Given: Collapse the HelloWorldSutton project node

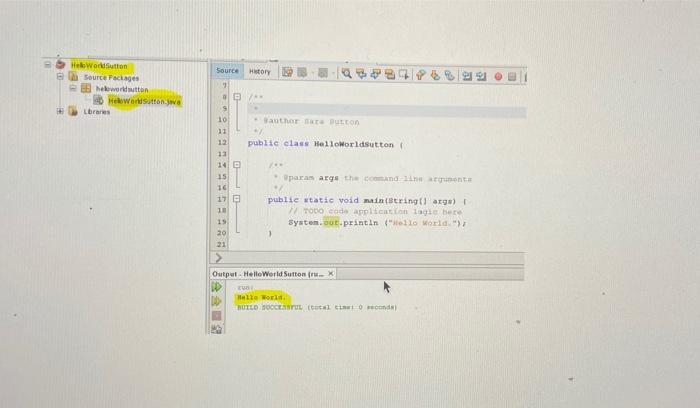Looking at the screenshot, I should coord(47,65).
